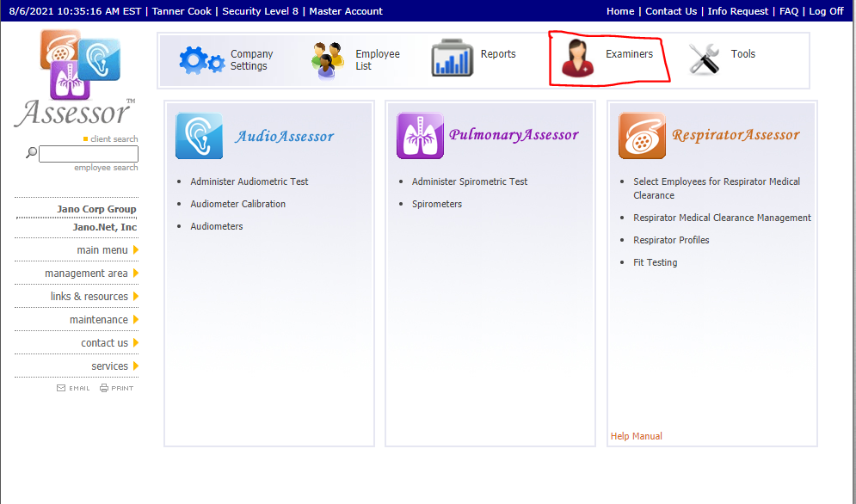
Task: Click the email envelope icon
Action: click(x=61, y=388)
